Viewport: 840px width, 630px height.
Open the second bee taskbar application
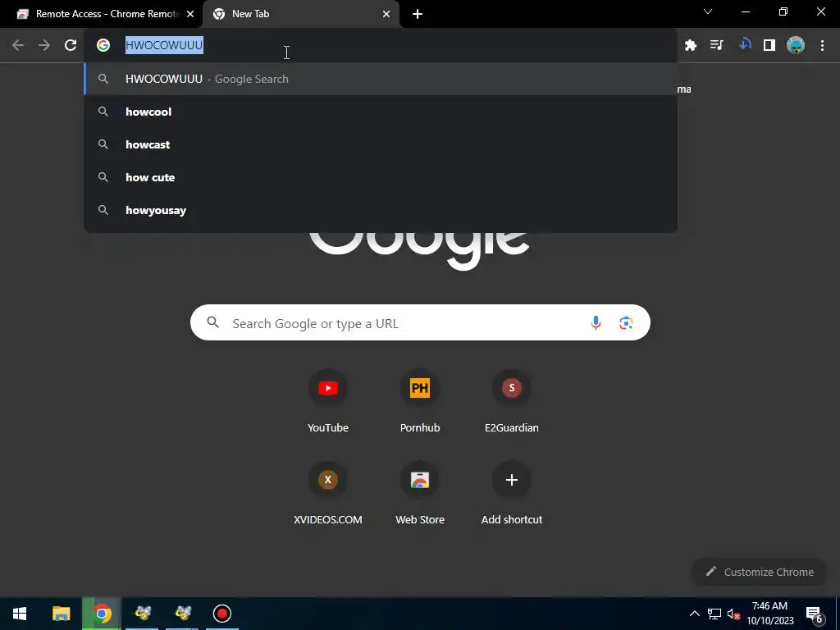pos(183,614)
